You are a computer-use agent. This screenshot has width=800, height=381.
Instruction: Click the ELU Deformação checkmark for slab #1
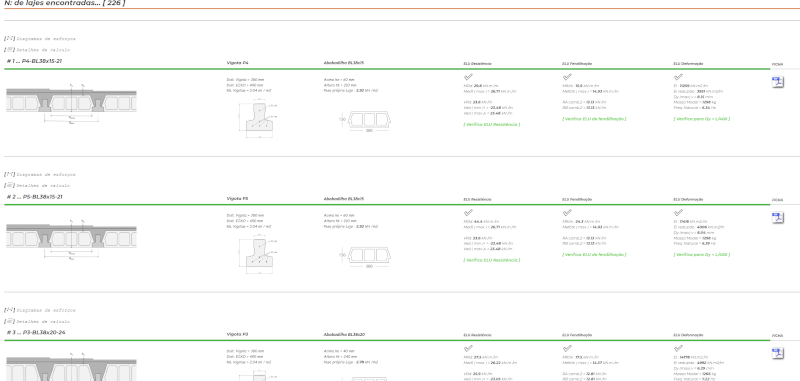678,77
